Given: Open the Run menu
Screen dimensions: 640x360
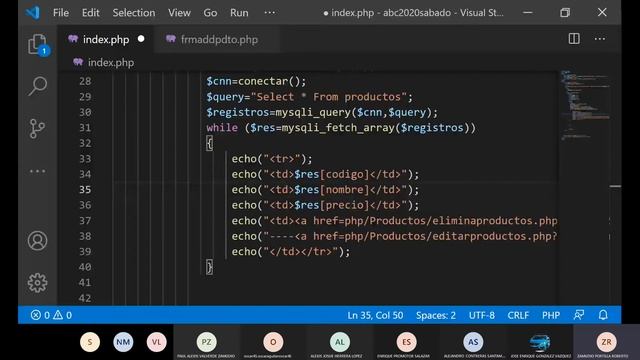Looking at the screenshot, I should pos(239,13).
